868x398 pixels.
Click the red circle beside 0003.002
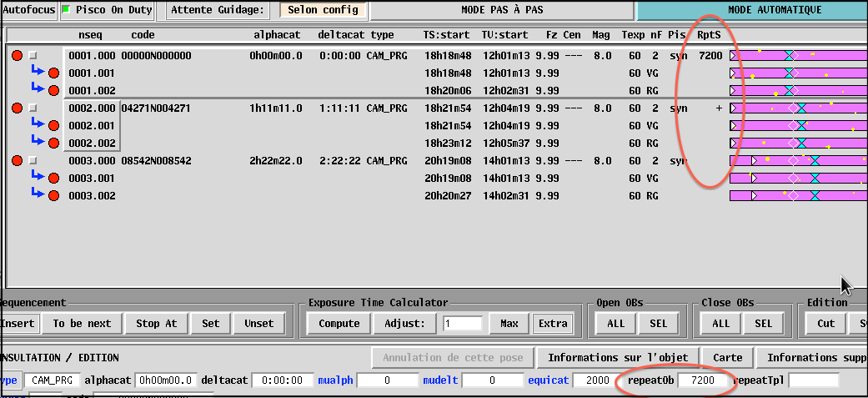[54, 196]
